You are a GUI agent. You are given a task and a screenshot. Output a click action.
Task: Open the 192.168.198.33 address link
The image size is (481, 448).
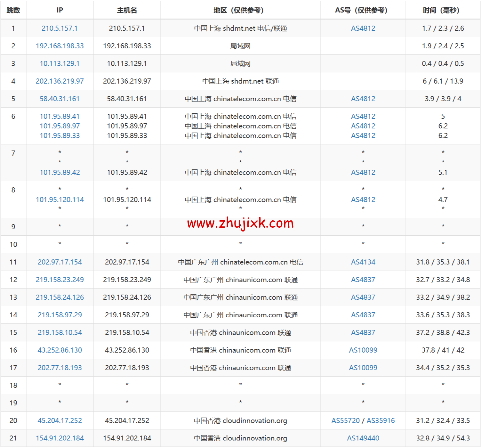coord(59,46)
